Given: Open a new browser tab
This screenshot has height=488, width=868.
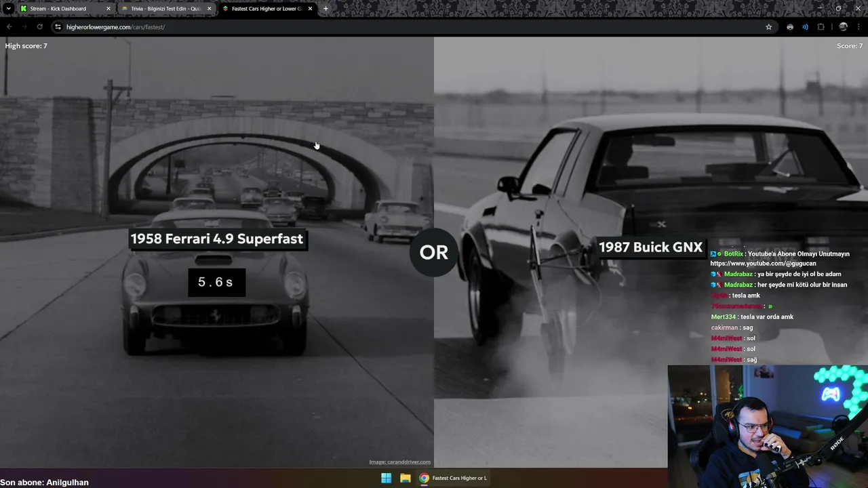Looking at the screenshot, I should [x=325, y=9].
